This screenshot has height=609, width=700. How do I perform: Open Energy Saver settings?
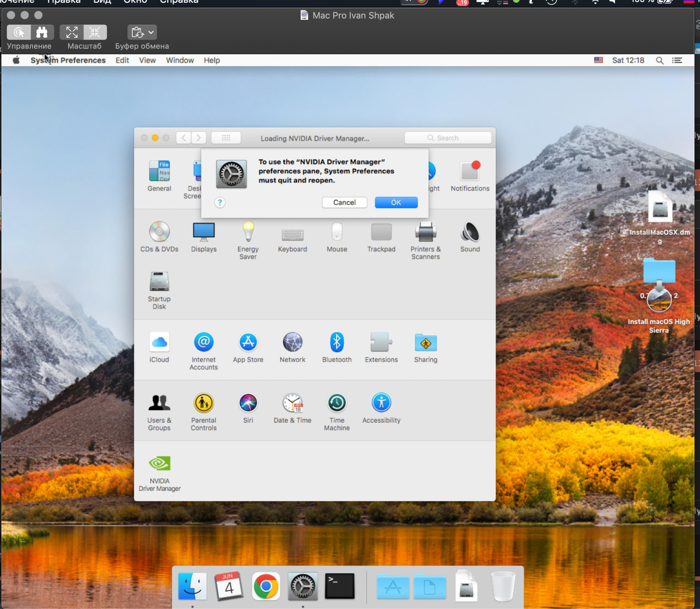[248, 240]
